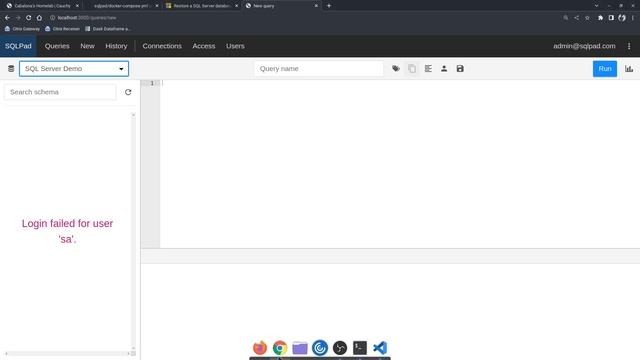Screen dimensions: 640x360
Task: Open the Connections page
Action: [162, 46]
